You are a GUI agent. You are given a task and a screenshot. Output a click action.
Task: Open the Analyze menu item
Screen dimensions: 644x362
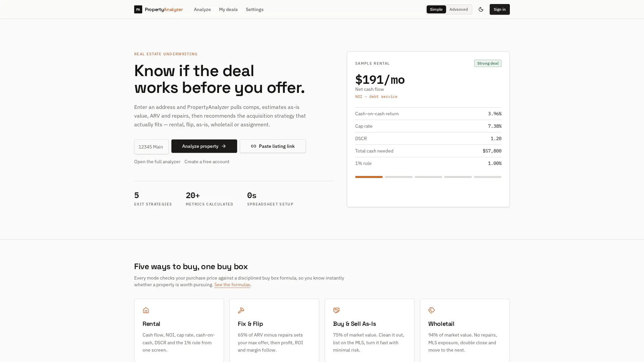click(202, 9)
